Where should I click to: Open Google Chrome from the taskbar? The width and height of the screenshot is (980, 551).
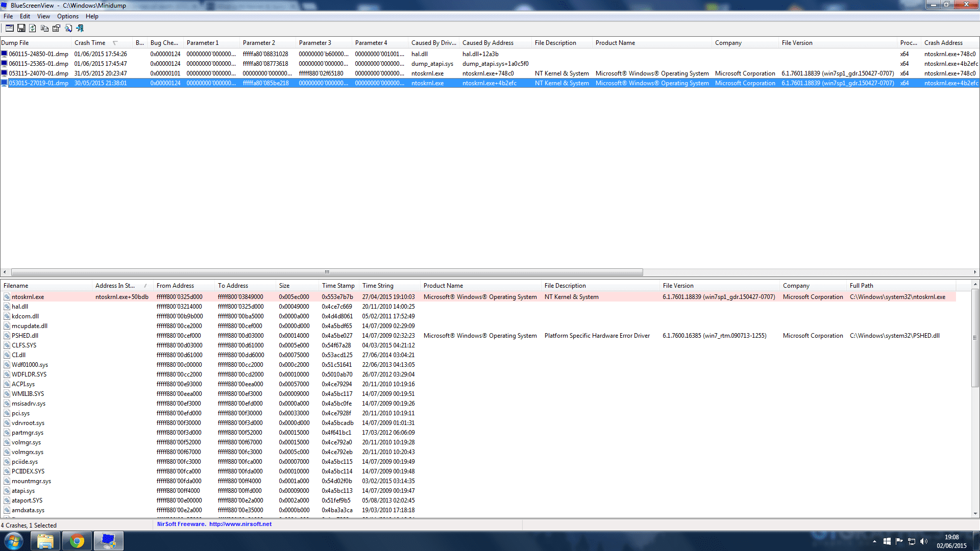tap(77, 541)
